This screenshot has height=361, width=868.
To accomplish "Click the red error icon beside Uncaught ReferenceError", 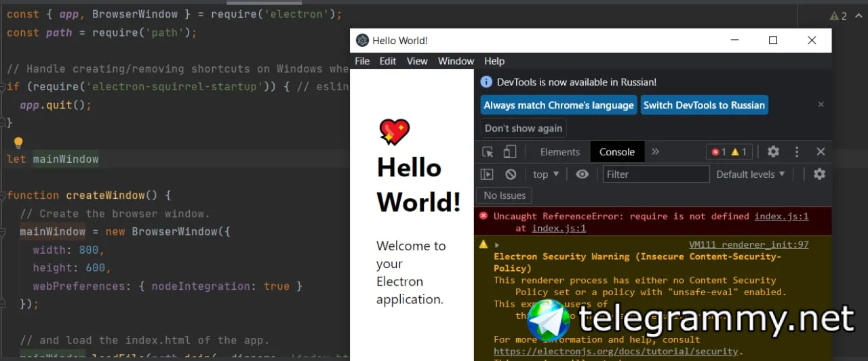I will (484, 216).
